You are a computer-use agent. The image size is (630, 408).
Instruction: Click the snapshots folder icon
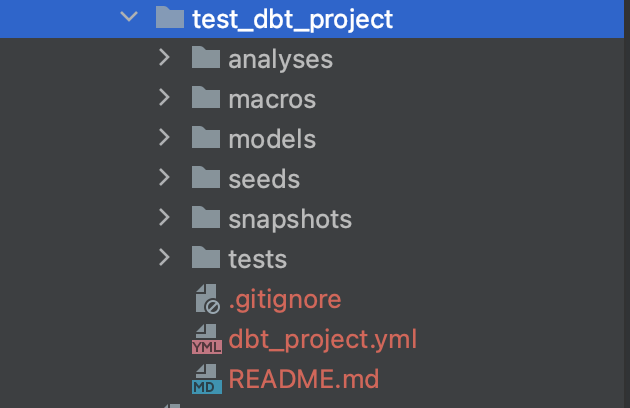[205, 218]
